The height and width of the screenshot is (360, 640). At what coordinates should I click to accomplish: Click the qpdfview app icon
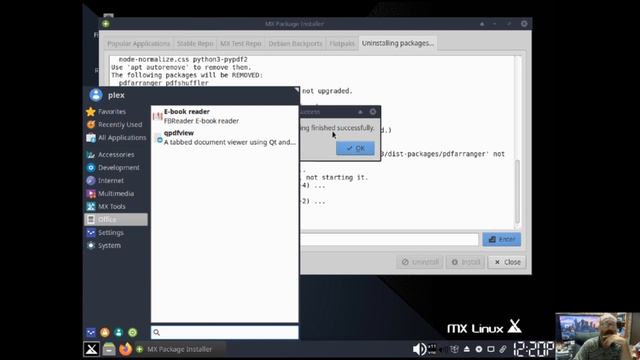tap(159, 138)
